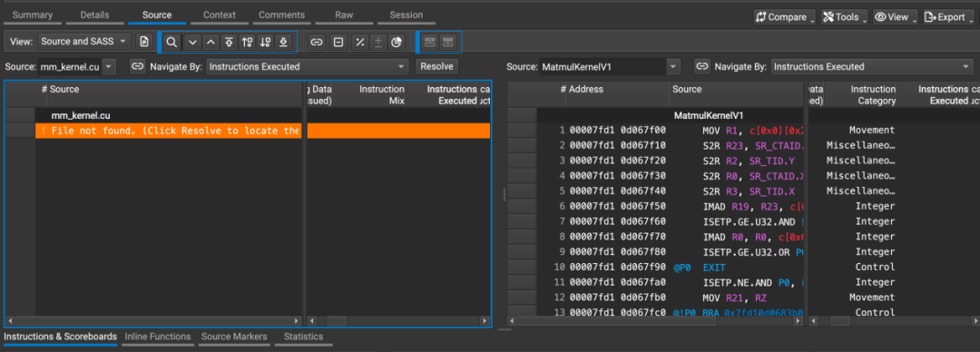Open the Compare menu button
This screenshot has width=980, height=352.
coord(784,17)
